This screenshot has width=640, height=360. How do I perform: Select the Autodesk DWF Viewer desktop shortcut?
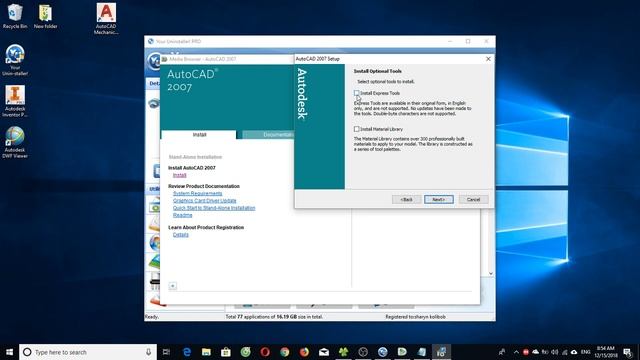tap(15, 142)
